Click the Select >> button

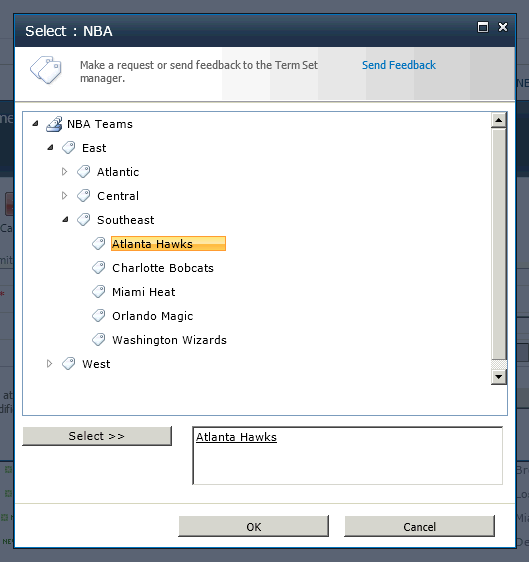point(97,436)
